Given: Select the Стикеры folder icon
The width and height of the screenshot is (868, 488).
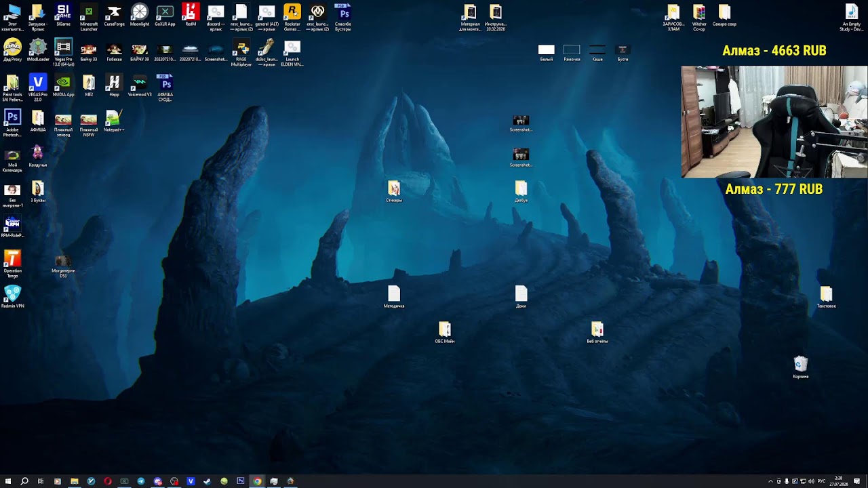Looking at the screenshot, I should (x=394, y=192).
